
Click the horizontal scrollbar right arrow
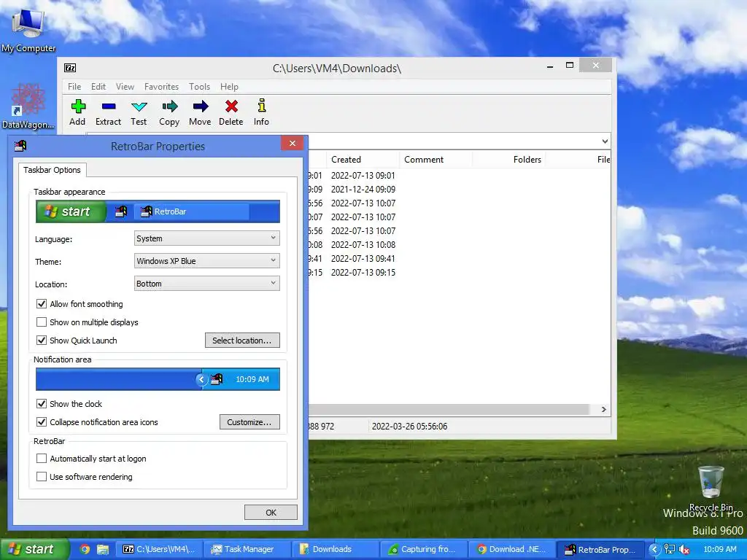(x=603, y=410)
